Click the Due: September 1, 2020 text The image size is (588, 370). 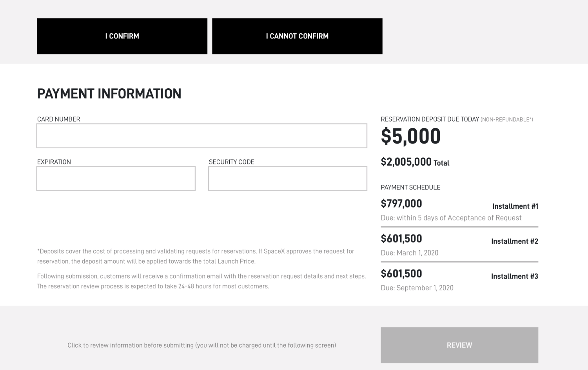417,288
